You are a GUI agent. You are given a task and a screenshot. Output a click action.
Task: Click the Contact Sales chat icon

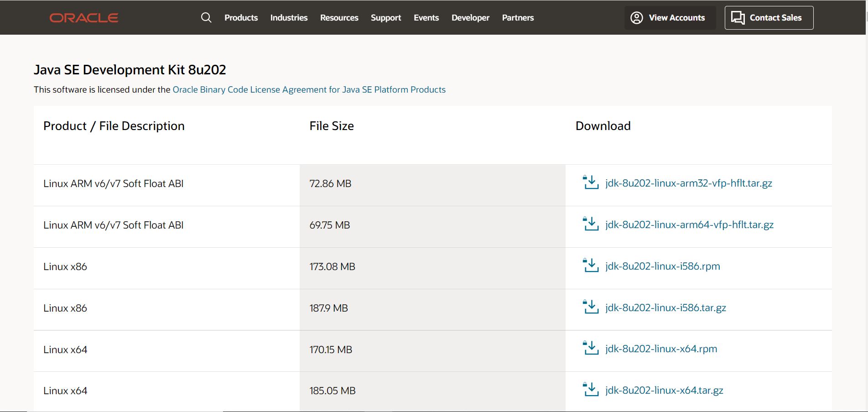(x=738, y=18)
